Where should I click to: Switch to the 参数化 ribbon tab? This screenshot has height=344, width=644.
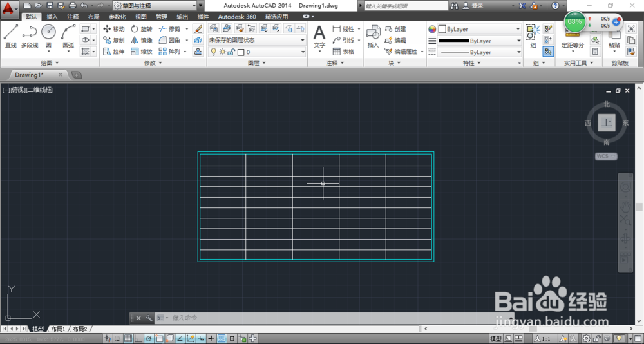pos(117,17)
